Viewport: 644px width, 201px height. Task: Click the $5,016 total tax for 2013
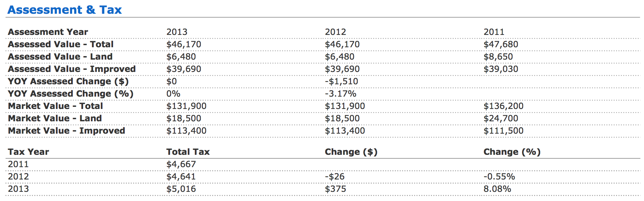pyautogui.click(x=181, y=189)
